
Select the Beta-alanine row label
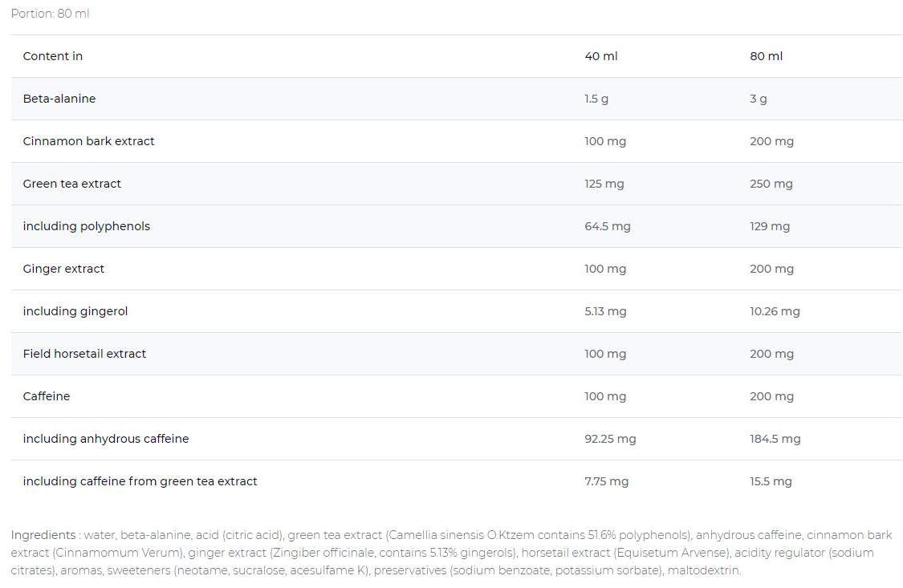click(59, 99)
